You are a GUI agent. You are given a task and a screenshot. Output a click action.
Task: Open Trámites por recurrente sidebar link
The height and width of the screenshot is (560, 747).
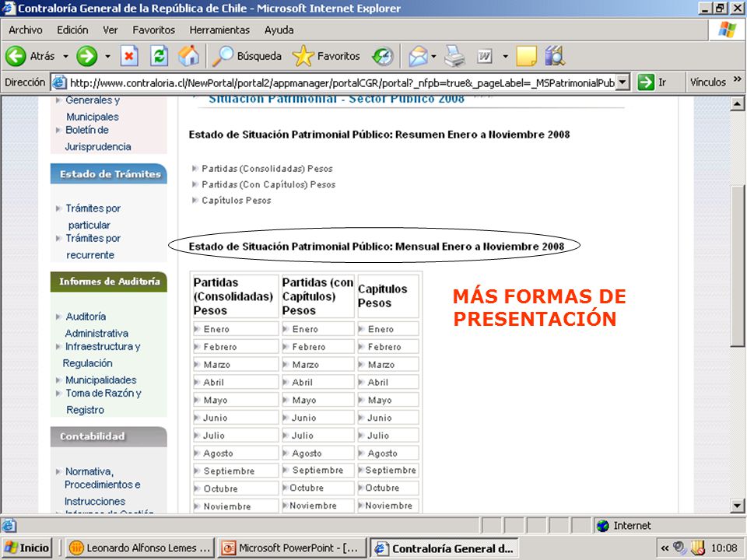pyautogui.click(x=93, y=247)
